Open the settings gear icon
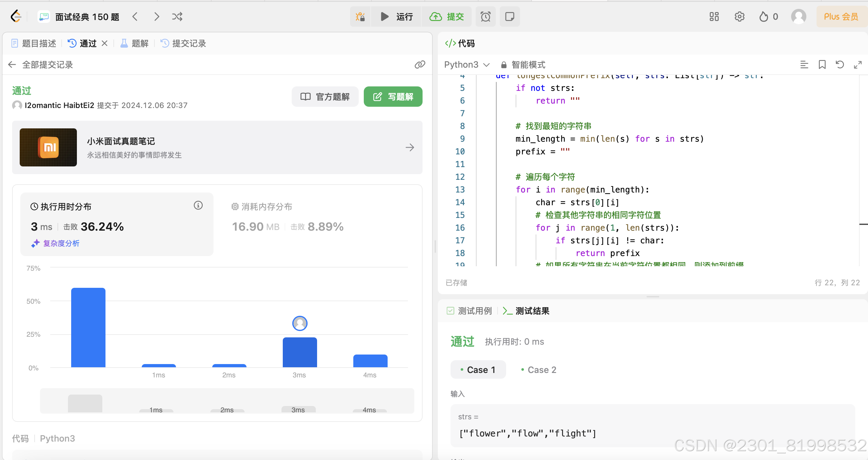Image resolution: width=868 pixels, height=460 pixels. [739, 17]
